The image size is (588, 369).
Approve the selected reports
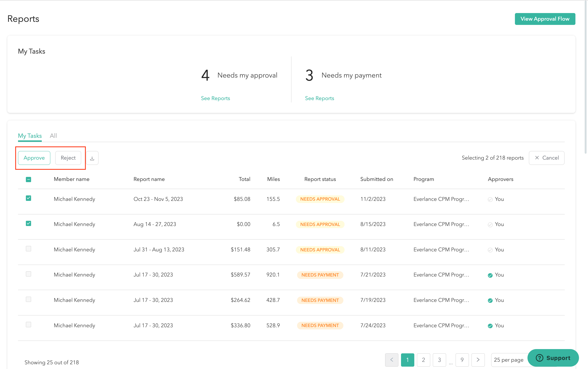click(34, 158)
